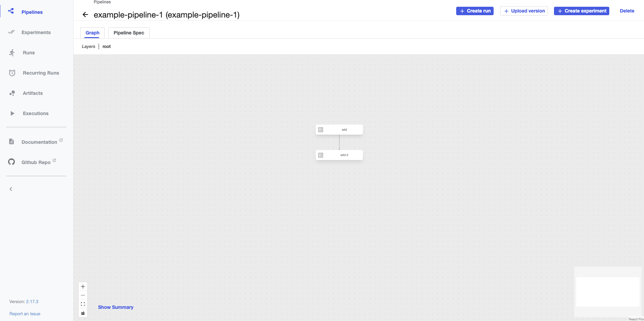
Task: Select the add-2 node in the graph
Action: coord(339,155)
